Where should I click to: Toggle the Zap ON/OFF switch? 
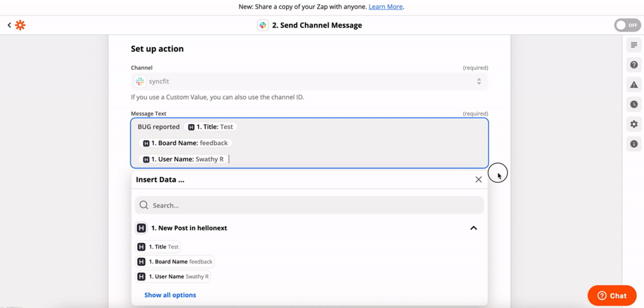627,25
